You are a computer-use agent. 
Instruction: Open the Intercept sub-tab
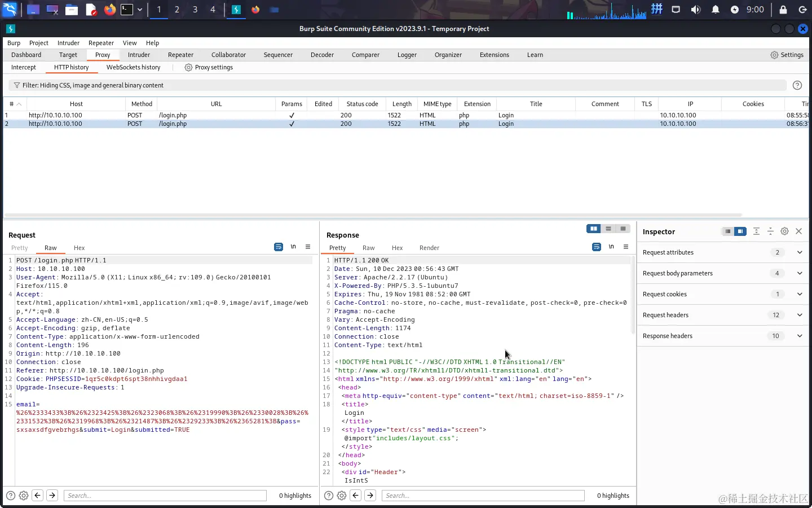click(x=24, y=67)
